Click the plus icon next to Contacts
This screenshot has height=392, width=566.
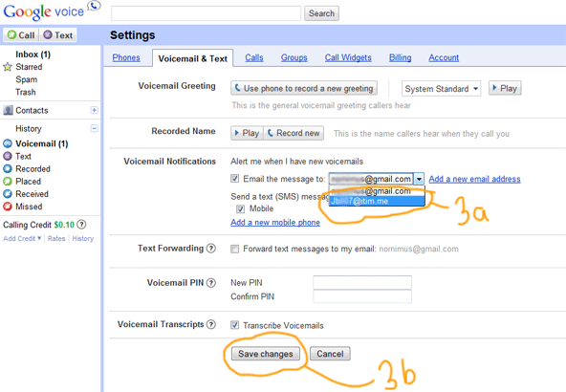[95, 110]
